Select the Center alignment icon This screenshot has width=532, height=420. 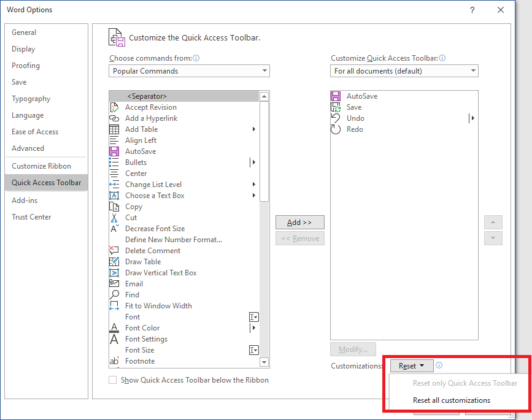(114, 174)
